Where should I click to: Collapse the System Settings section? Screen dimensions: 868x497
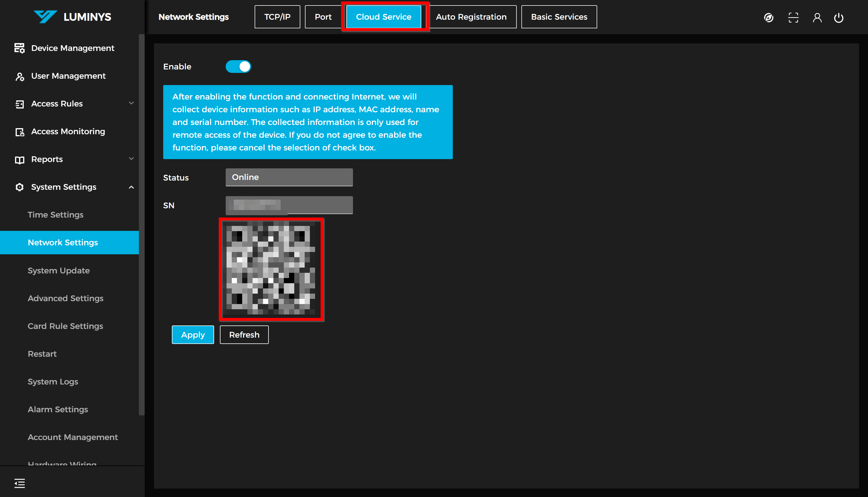click(131, 187)
